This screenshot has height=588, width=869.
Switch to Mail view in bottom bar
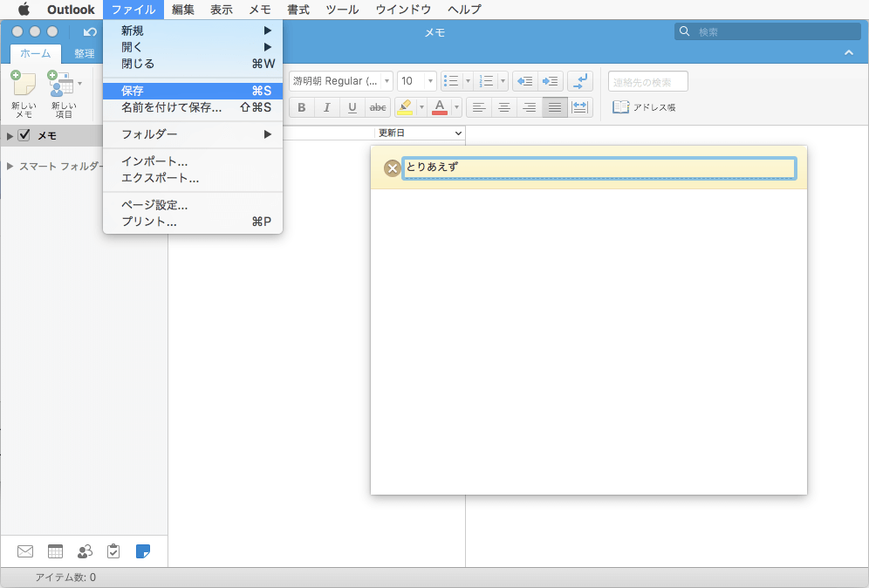pyautogui.click(x=25, y=551)
